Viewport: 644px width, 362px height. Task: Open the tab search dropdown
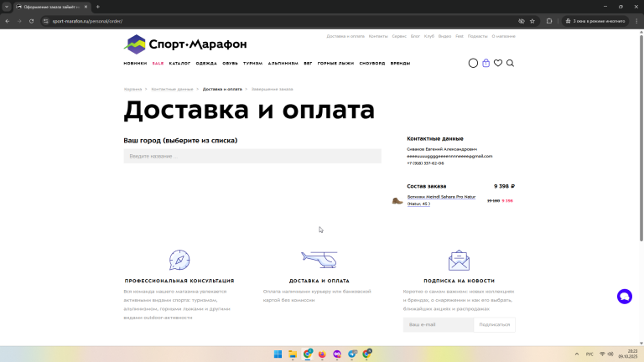7,7
